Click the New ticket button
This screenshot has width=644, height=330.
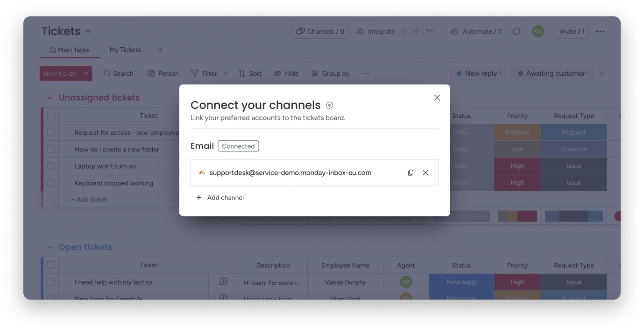[59, 73]
